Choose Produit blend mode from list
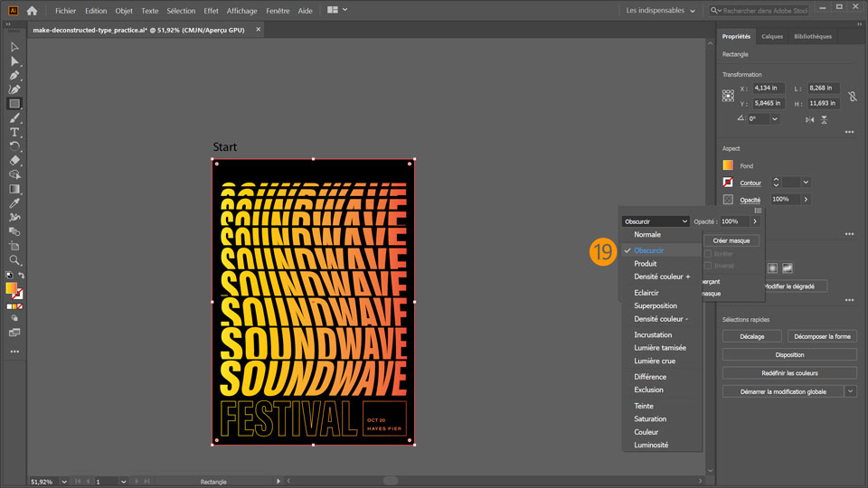The image size is (868, 488). [646, 264]
